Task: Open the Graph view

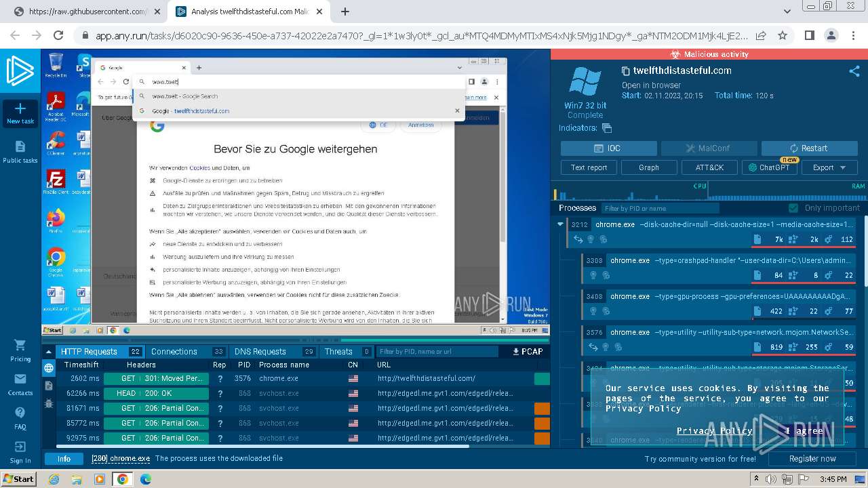Action: [x=649, y=167]
